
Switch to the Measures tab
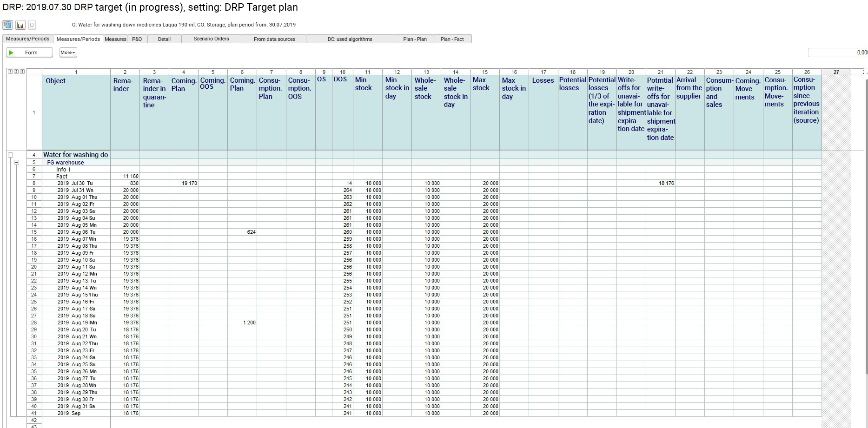pos(115,39)
